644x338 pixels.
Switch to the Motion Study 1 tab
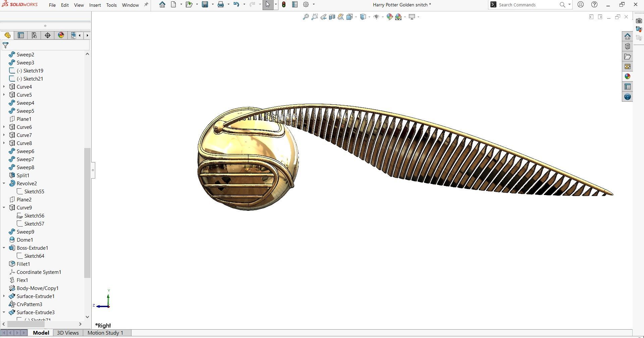(105, 333)
